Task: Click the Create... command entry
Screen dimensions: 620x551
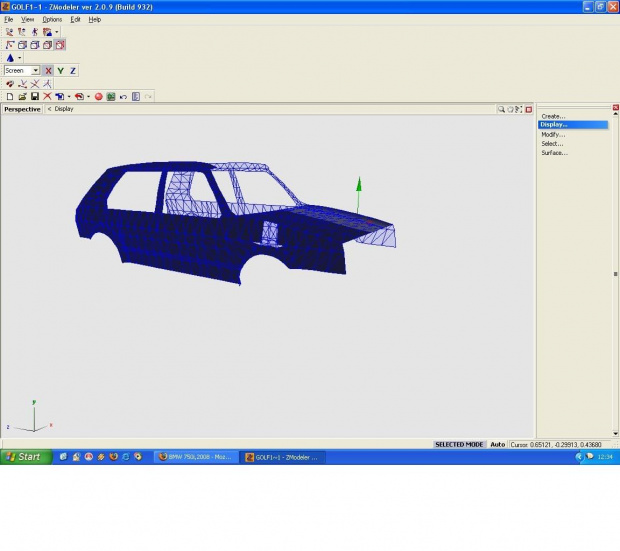Action: (553, 116)
